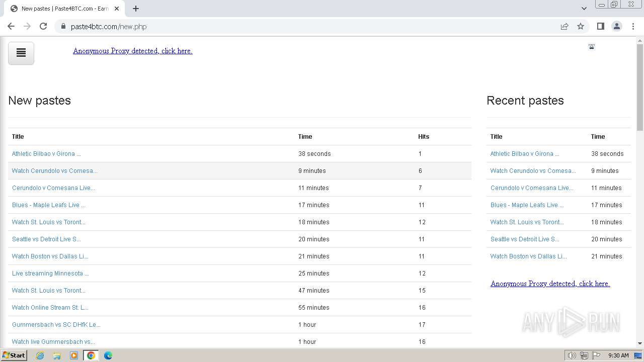Click the page vertical scrollbar
This screenshot has width=644, height=362.
[640, 87]
